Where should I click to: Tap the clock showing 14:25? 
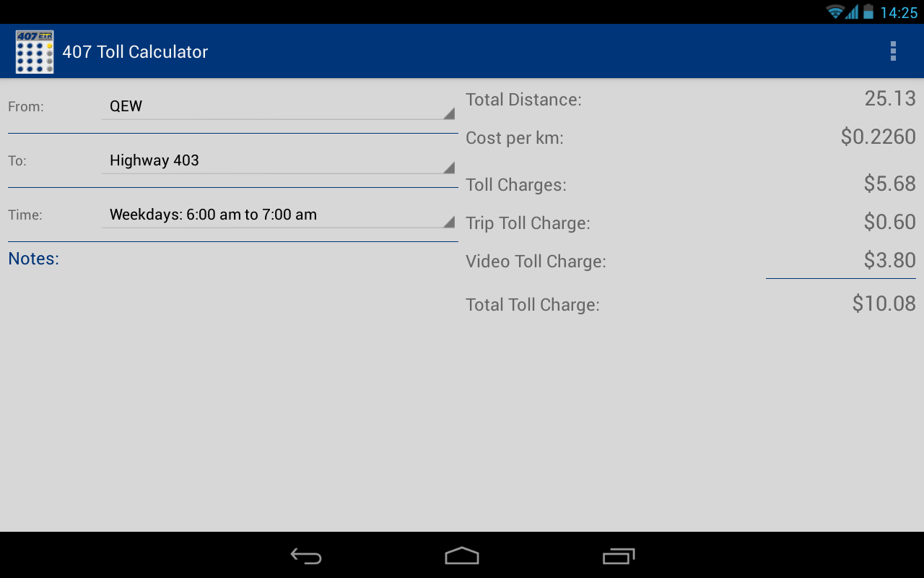pyautogui.click(x=899, y=12)
